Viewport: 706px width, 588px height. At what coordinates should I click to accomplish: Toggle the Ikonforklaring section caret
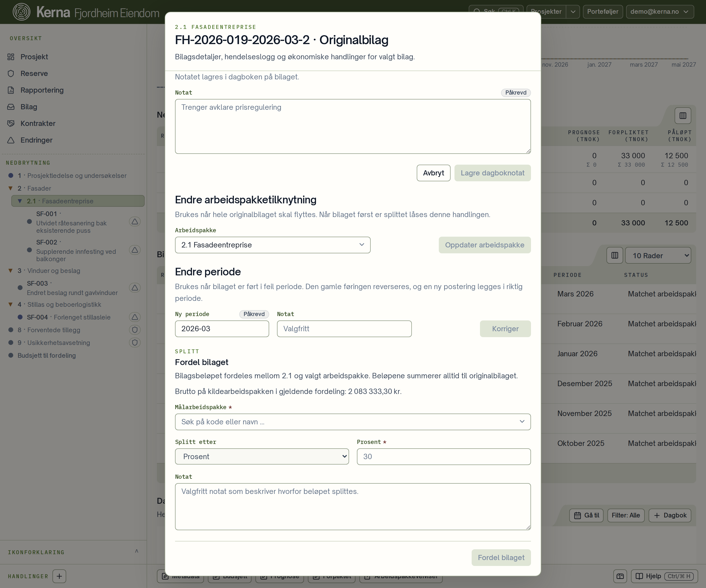pos(137,551)
